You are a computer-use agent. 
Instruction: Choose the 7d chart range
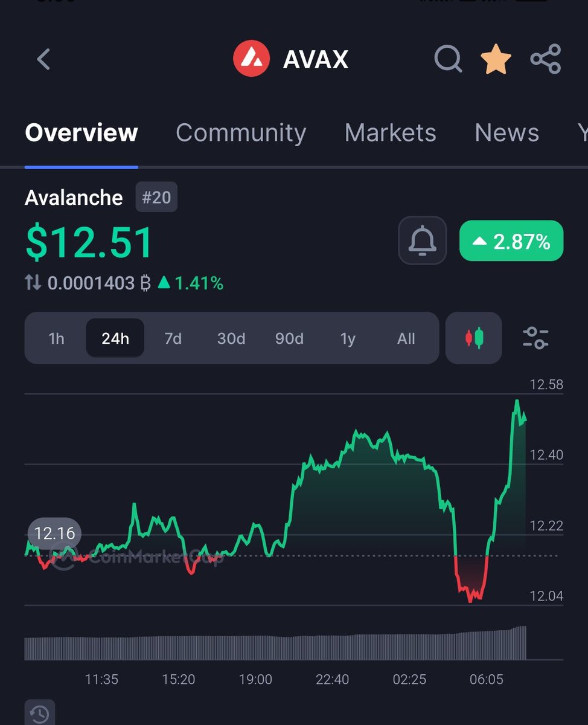[173, 338]
